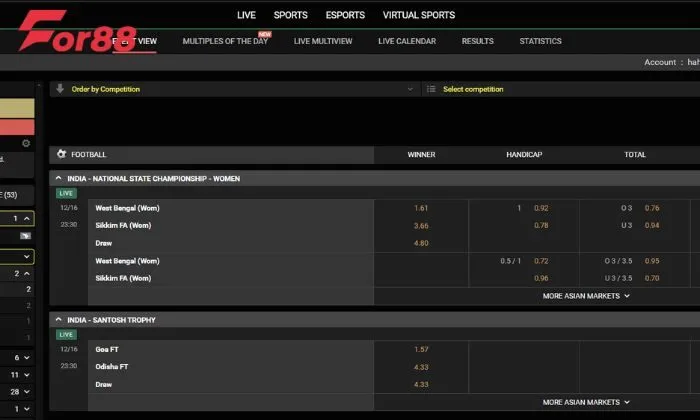The width and height of the screenshot is (700, 420).
Task: Click the LIVE badge under Santosh Trophy
Action: tap(66, 334)
